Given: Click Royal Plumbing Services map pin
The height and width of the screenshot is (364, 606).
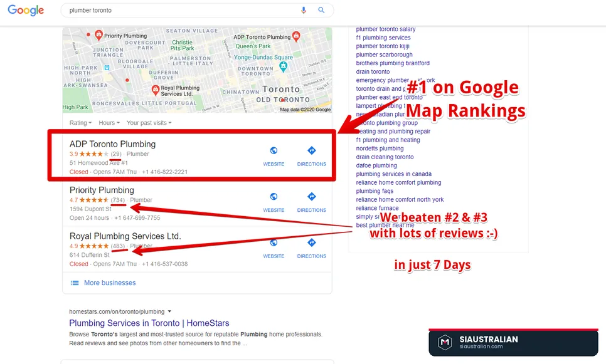Looking at the screenshot, I should [156, 91].
